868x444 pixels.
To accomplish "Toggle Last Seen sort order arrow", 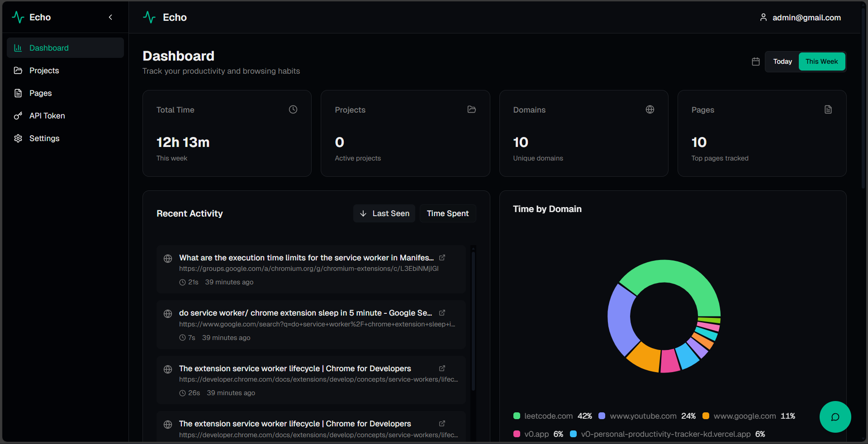I will pos(363,213).
